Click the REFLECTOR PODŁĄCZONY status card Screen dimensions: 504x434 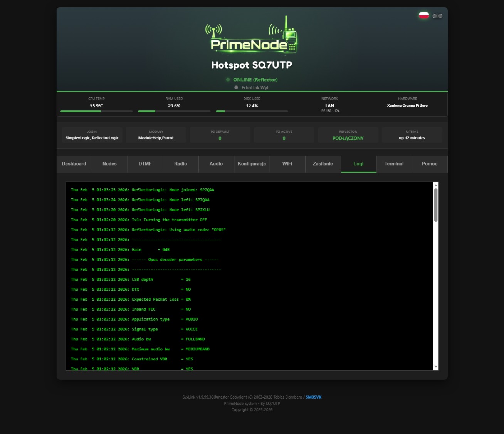coord(348,135)
